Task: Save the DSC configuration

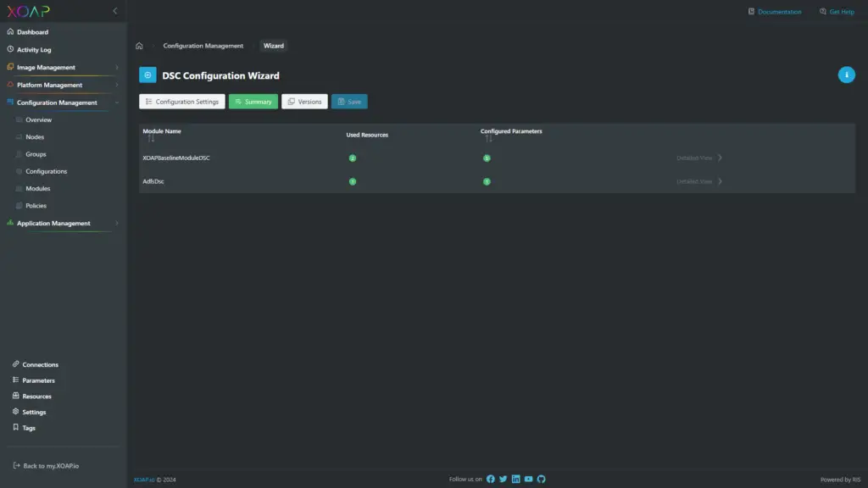Action: click(349, 102)
